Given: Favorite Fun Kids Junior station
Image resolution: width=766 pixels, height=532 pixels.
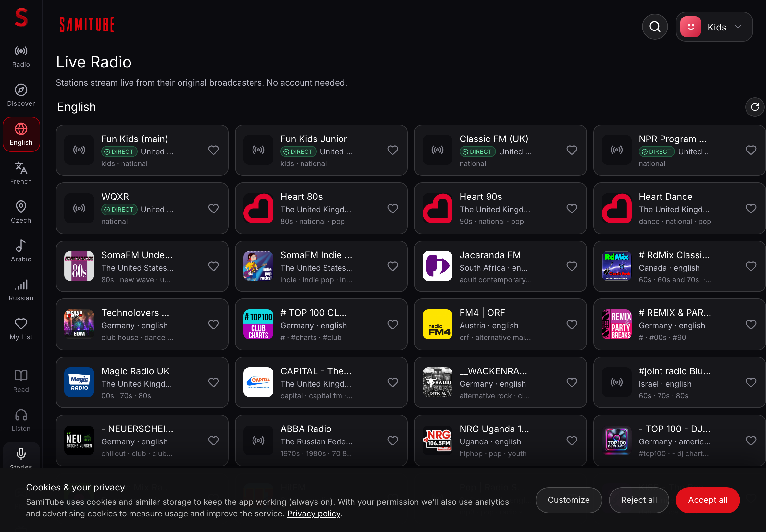Looking at the screenshot, I should click(x=392, y=150).
